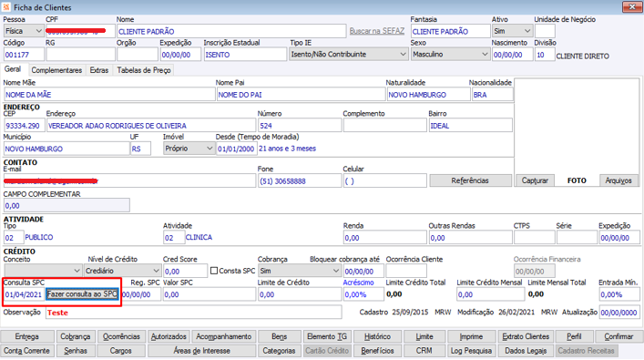
Task: Click the Capturar photo button
Action: (x=535, y=180)
